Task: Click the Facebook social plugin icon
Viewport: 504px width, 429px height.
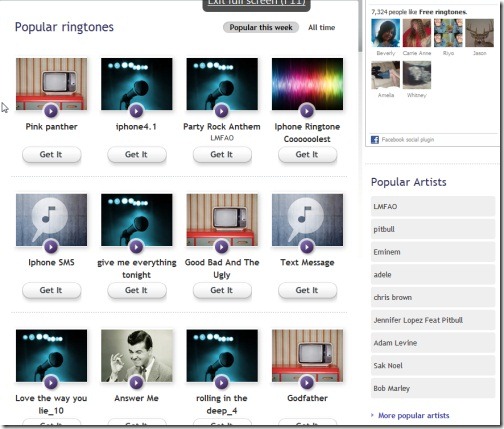Action: pos(375,140)
